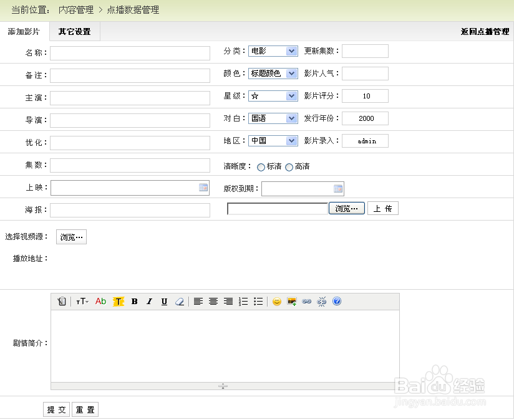Apply underline formatting in the editor
The width and height of the screenshot is (514, 420).
click(x=164, y=301)
